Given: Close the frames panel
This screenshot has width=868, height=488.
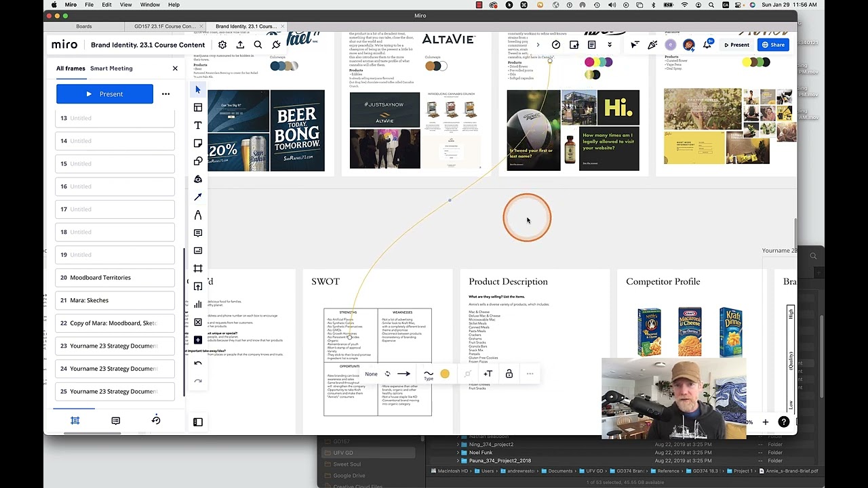Looking at the screenshot, I should 175,68.
